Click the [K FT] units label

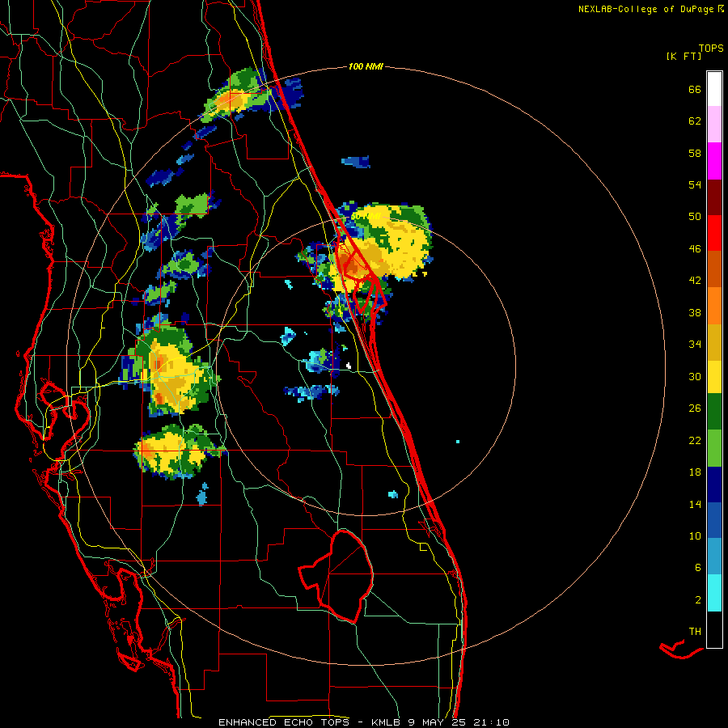click(x=684, y=57)
